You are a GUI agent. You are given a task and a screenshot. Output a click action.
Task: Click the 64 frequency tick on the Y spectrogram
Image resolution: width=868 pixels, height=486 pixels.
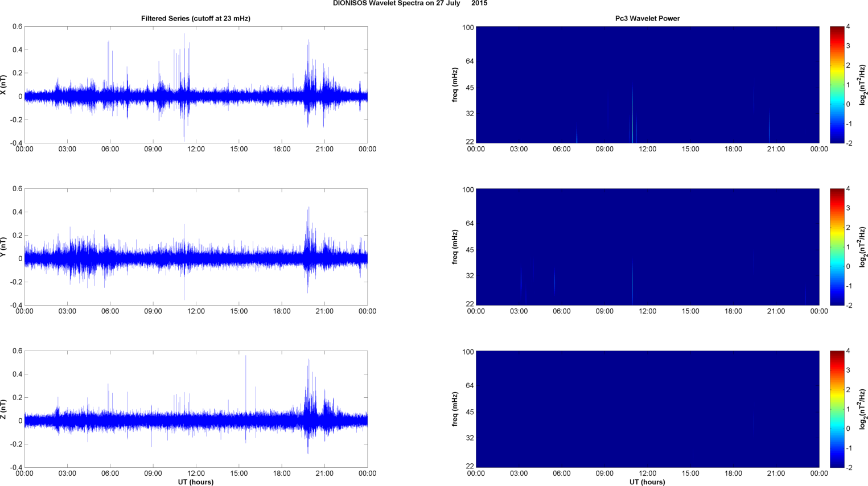[470, 224]
